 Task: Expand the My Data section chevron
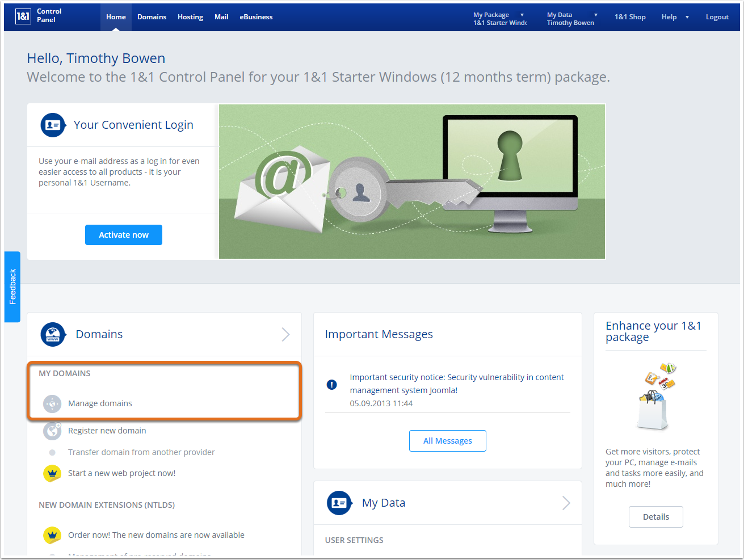point(566,503)
